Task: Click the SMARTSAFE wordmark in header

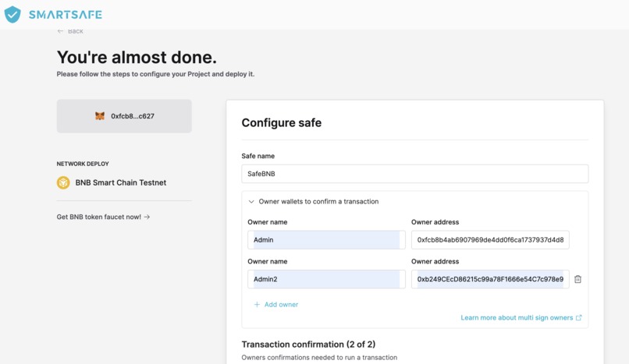Action: (x=66, y=15)
